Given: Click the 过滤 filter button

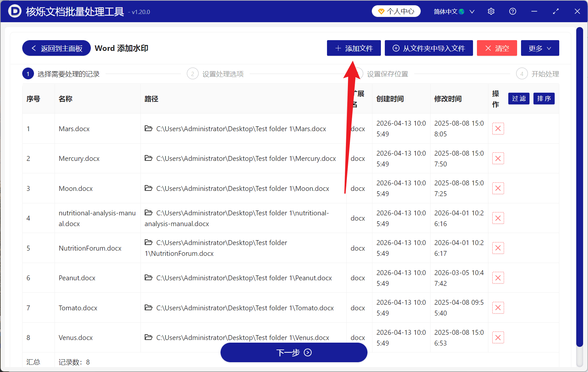Looking at the screenshot, I should [518, 99].
